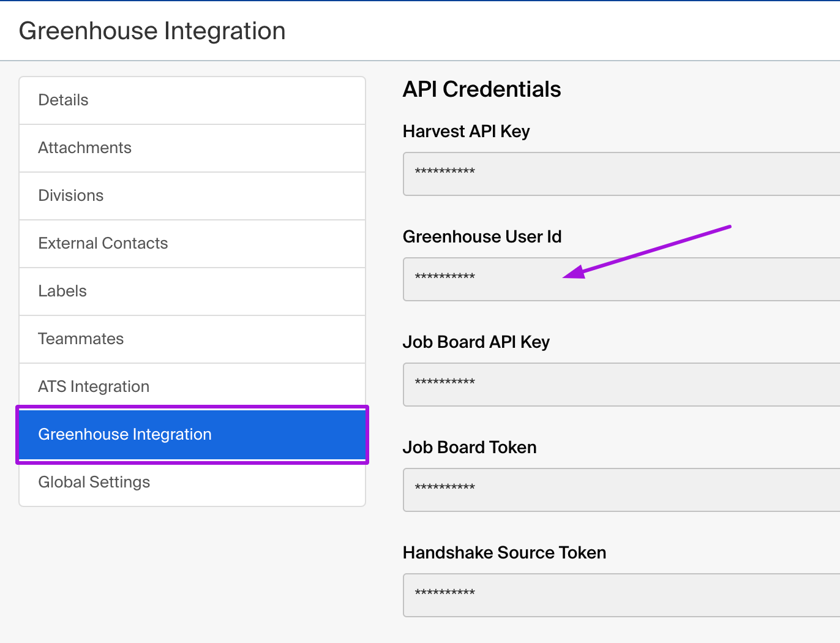This screenshot has width=840, height=643.
Task: Switch to the Labels section
Action: click(x=192, y=291)
